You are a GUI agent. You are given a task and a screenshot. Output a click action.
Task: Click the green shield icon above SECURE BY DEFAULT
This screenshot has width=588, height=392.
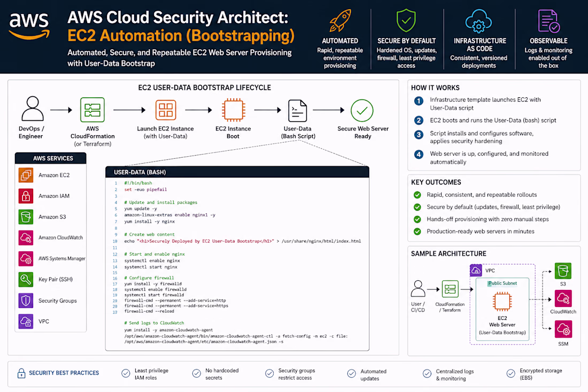(x=406, y=21)
